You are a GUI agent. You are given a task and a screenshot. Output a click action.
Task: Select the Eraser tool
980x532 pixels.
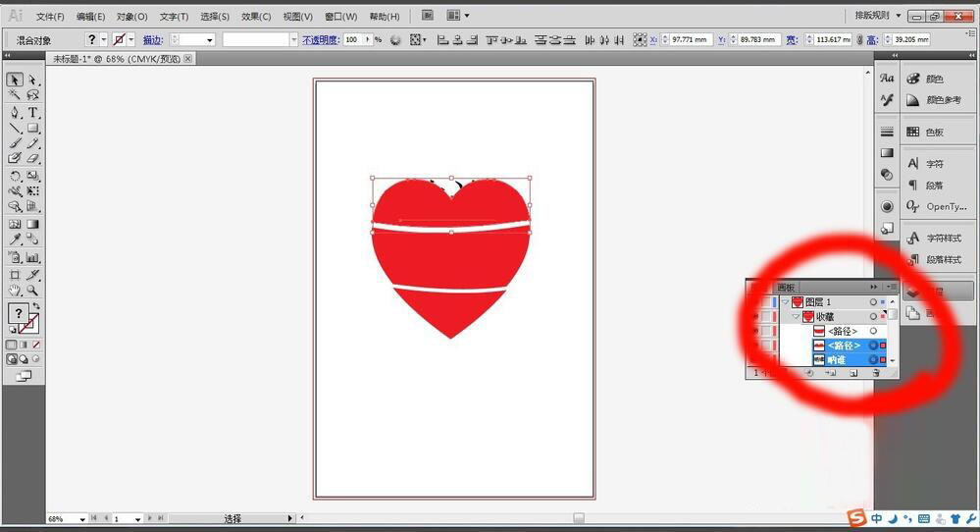tap(32, 158)
